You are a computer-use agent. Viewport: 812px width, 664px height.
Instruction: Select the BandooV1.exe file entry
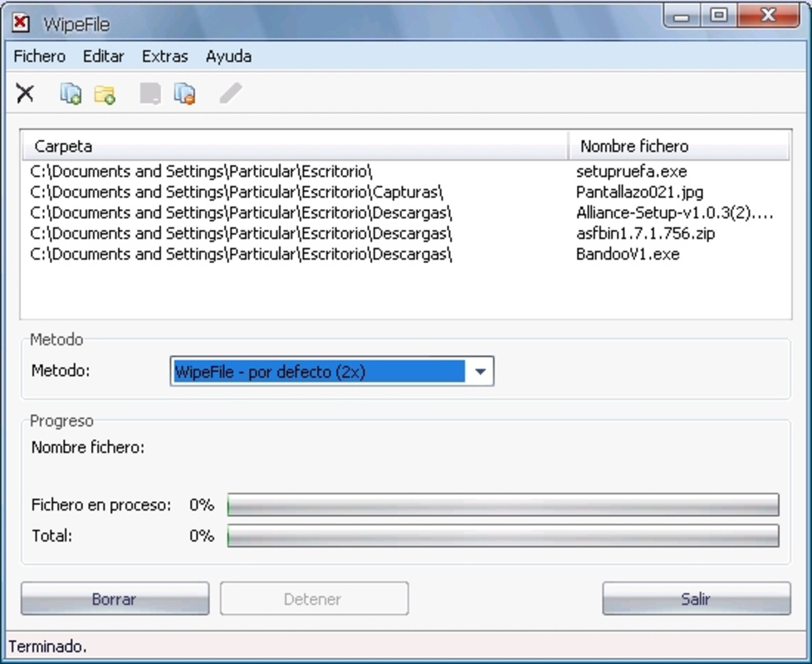tap(628, 254)
